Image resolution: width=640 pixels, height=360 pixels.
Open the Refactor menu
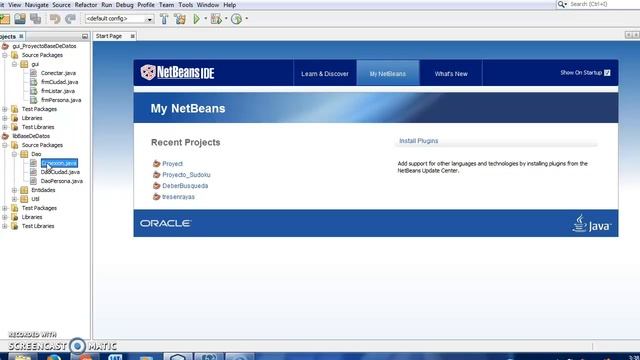click(x=86, y=5)
